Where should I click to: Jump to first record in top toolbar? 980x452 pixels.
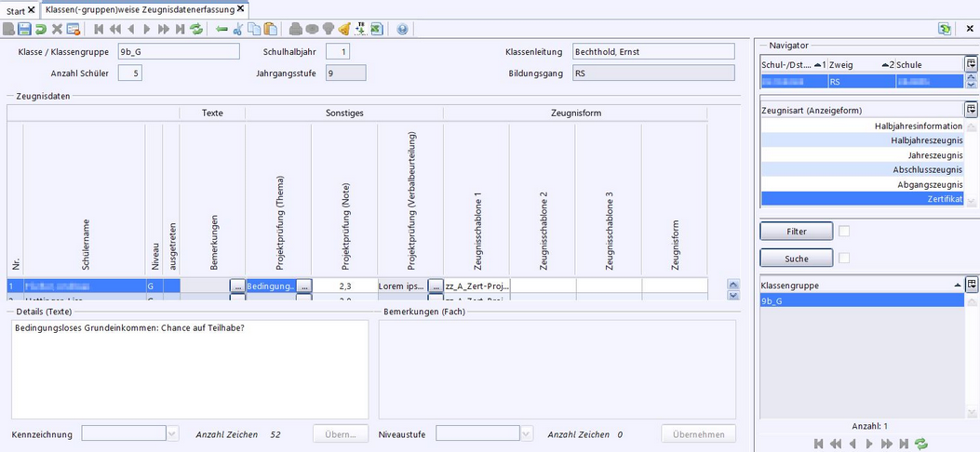99,29
